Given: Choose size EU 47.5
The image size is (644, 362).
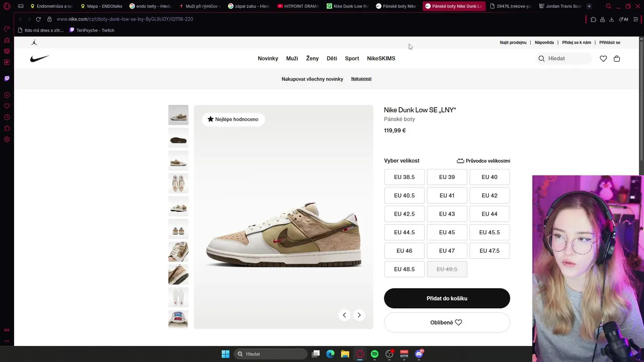Looking at the screenshot, I should pos(490,251).
